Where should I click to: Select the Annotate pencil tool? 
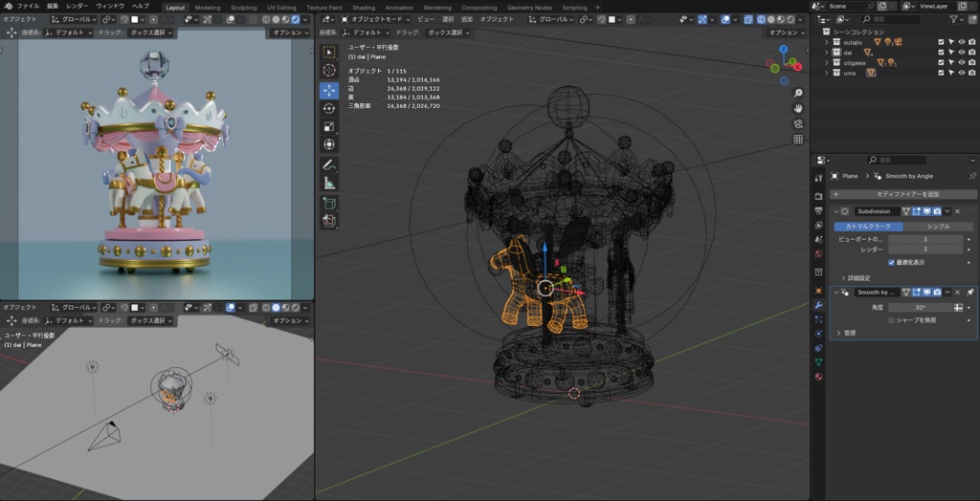pos(328,164)
